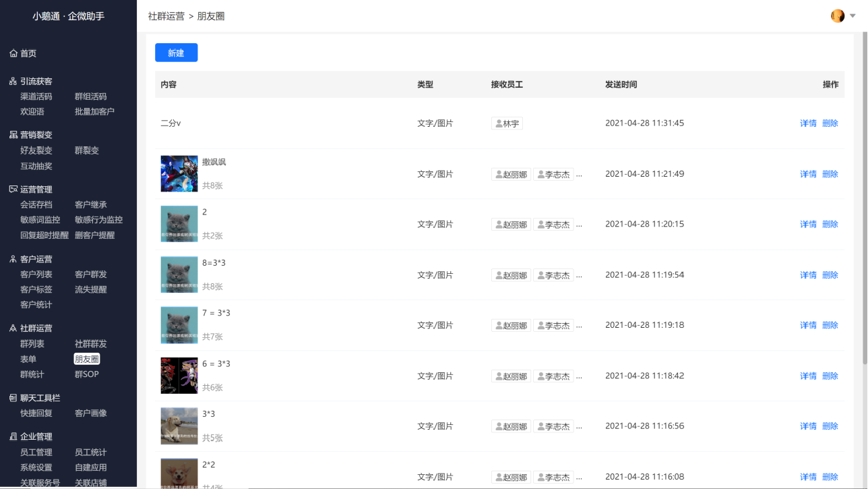Open 批量加客户 menu item

coord(95,111)
